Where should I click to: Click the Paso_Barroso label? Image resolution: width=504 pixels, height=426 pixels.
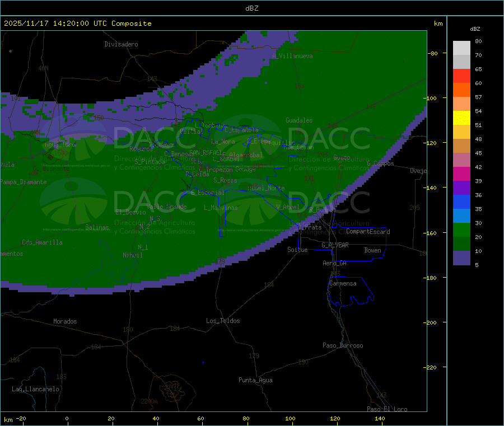[343, 345]
